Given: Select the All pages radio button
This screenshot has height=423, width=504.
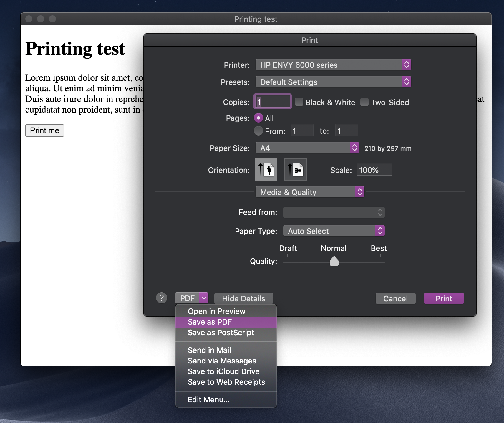Looking at the screenshot, I should pyautogui.click(x=258, y=118).
